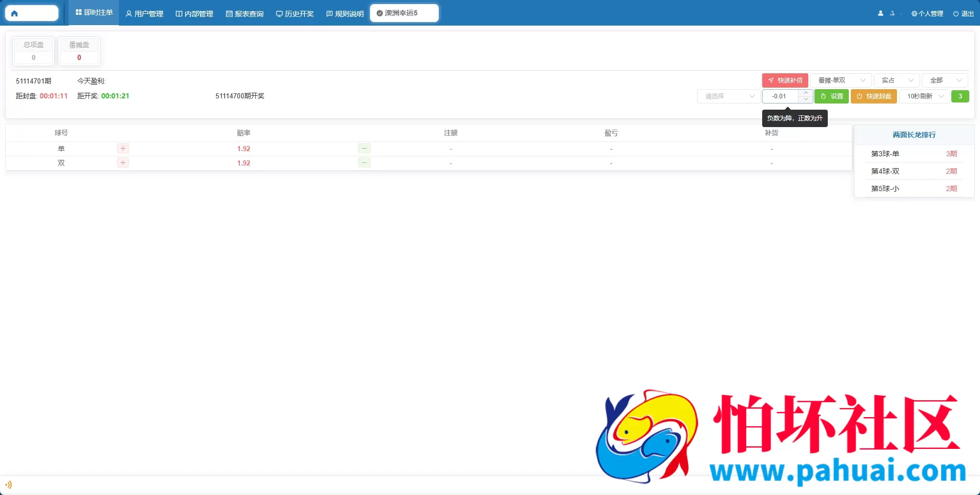The image size is (980, 495).
Task: Click the green 设置 button
Action: [x=831, y=96]
